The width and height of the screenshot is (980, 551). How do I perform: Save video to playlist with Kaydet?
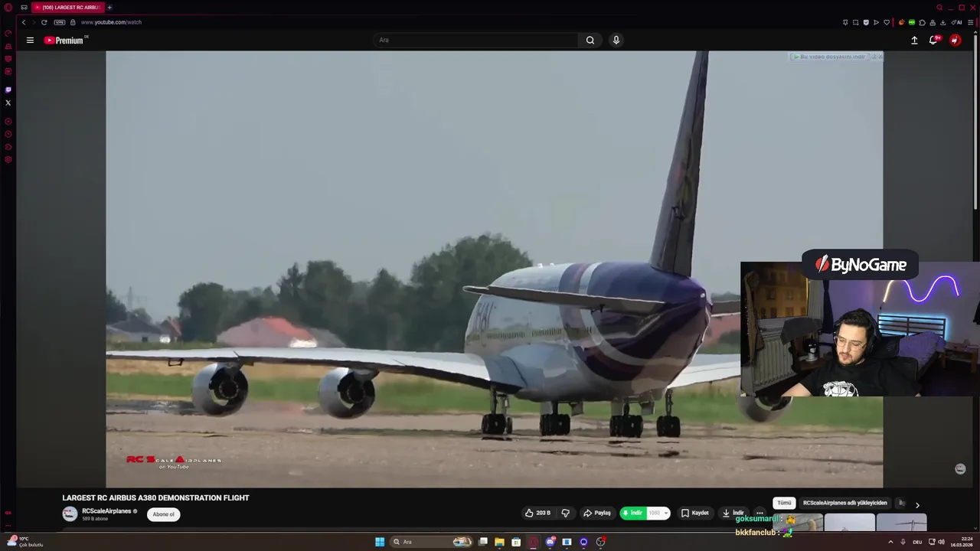pyautogui.click(x=695, y=513)
